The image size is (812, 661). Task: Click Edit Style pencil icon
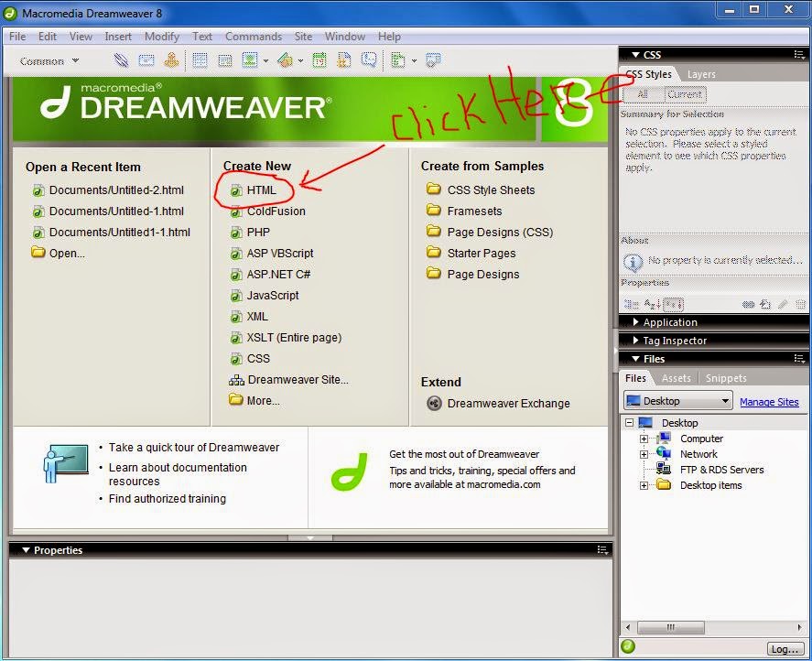[783, 305]
